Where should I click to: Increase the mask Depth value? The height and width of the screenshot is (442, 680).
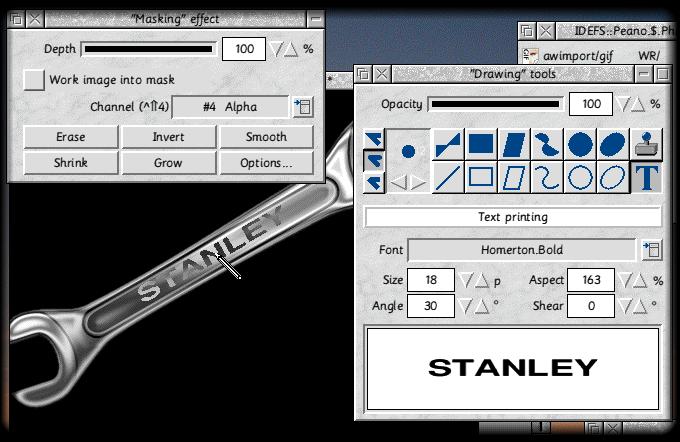291,49
